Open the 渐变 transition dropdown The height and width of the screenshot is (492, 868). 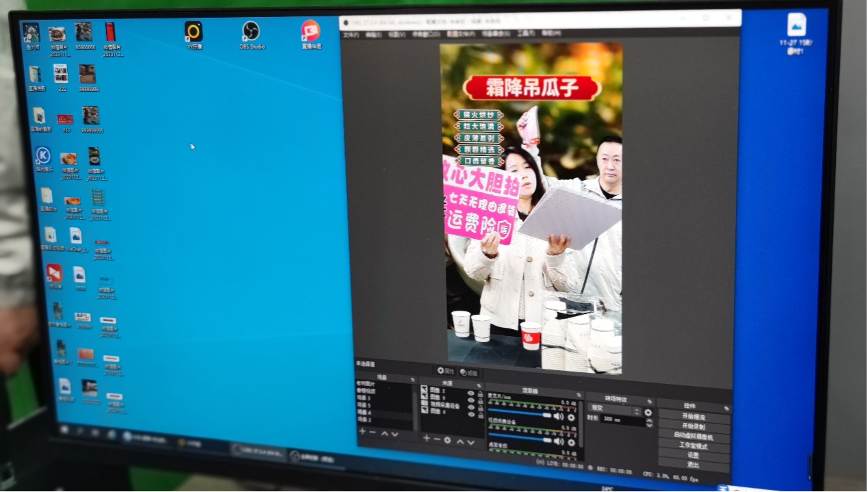pos(615,411)
